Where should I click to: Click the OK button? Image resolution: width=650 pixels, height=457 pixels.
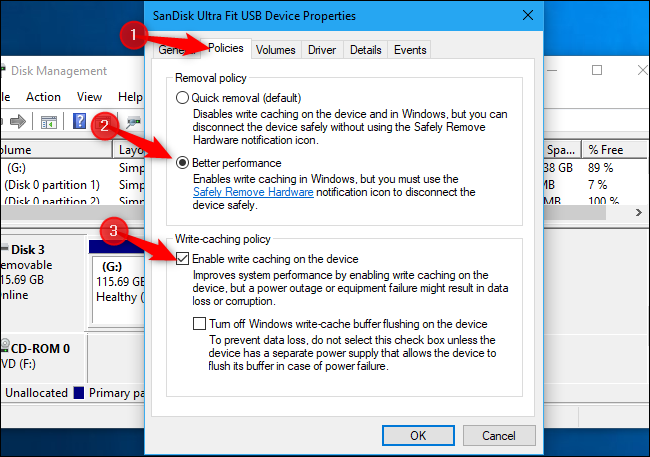418,435
